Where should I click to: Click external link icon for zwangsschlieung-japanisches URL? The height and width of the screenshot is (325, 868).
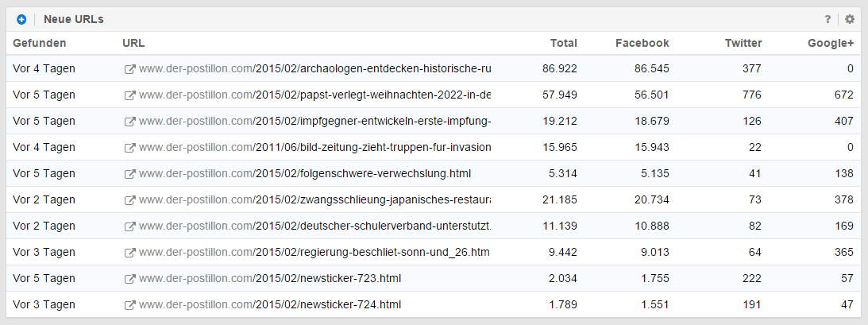[129, 200]
